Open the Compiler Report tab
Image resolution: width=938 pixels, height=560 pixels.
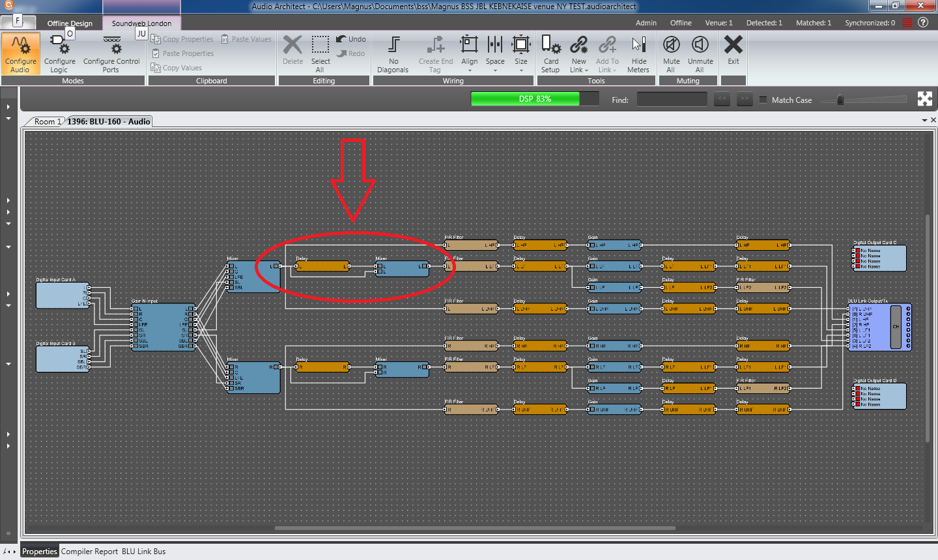(89, 552)
